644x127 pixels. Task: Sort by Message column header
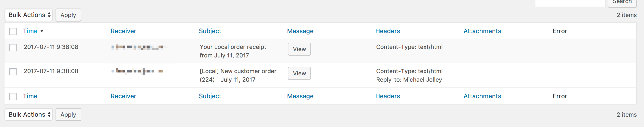[x=300, y=31]
